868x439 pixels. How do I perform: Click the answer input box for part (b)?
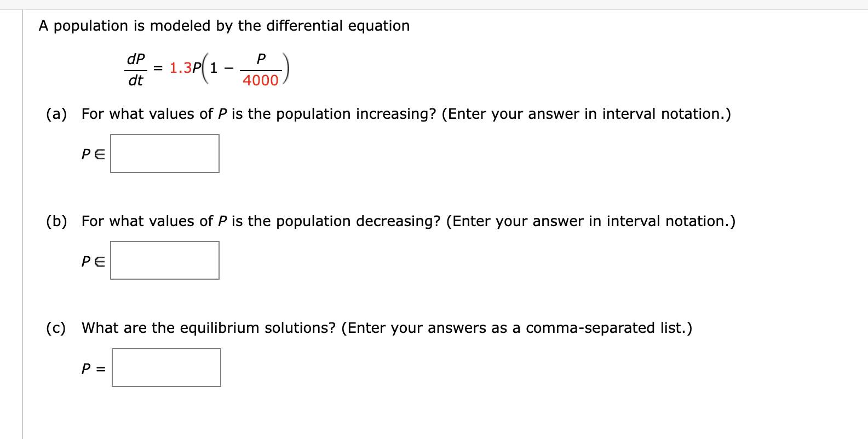pyautogui.click(x=164, y=260)
